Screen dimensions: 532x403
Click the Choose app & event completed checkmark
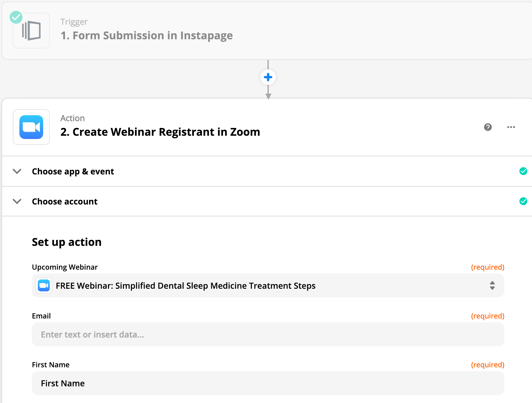(523, 171)
